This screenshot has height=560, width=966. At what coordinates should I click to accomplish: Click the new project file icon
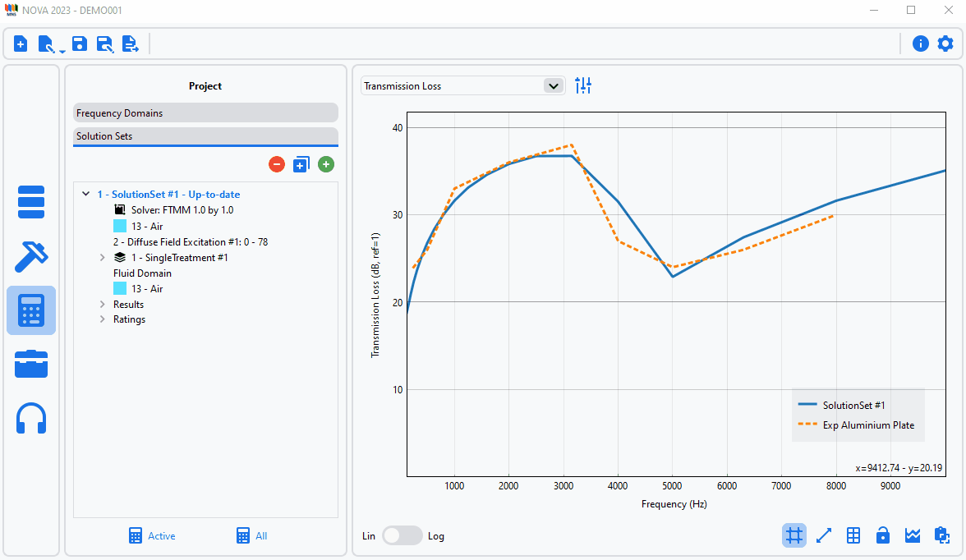pyautogui.click(x=21, y=44)
